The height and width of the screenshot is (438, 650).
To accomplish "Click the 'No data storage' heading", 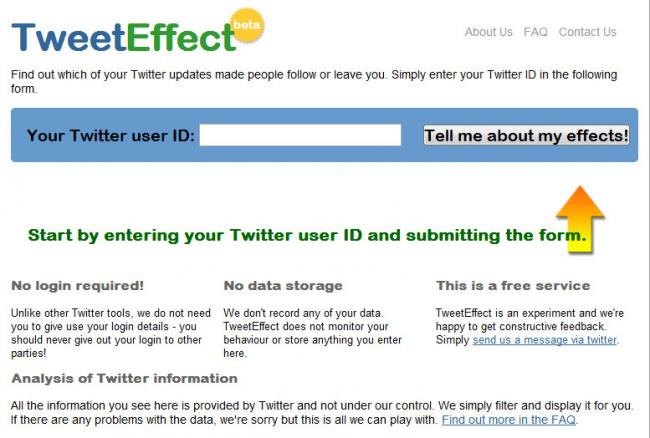I will tap(283, 286).
